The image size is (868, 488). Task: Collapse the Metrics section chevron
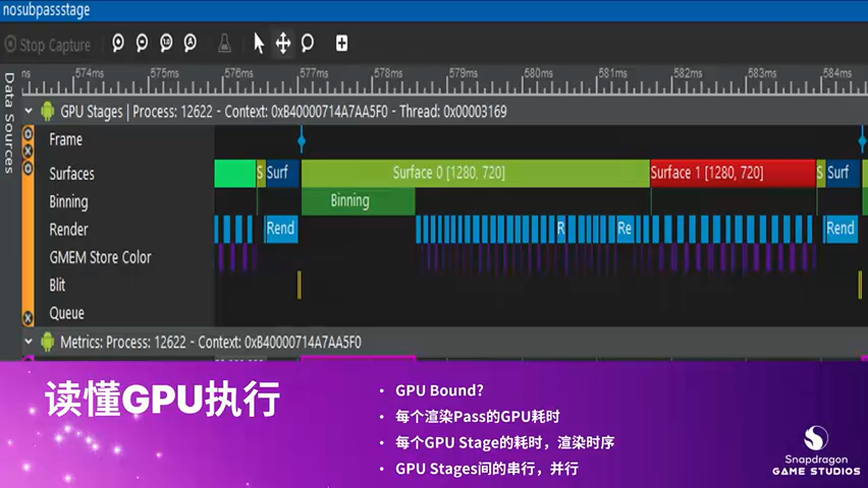[28, 342]
